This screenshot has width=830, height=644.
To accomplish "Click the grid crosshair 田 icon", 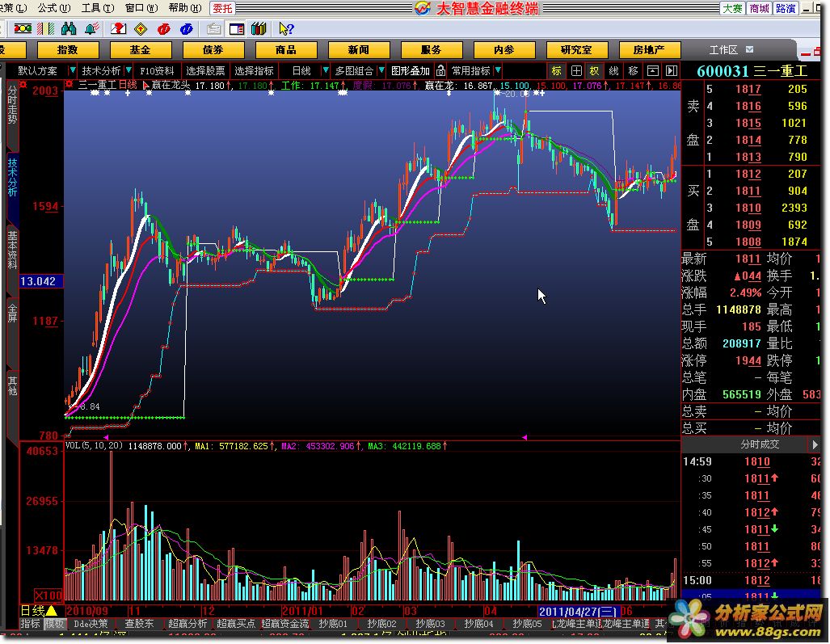I will pos(576,70).
